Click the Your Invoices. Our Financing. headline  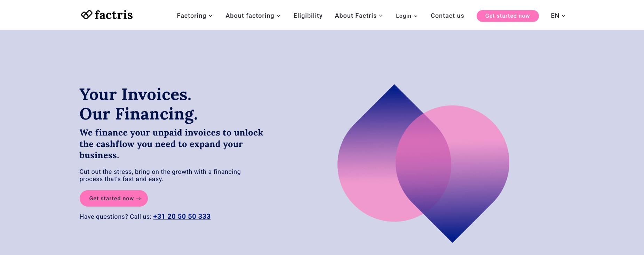point(138,104)
